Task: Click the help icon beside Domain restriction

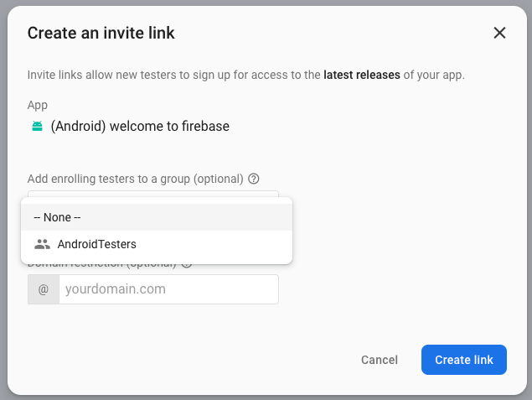Action: coord(187,264)
